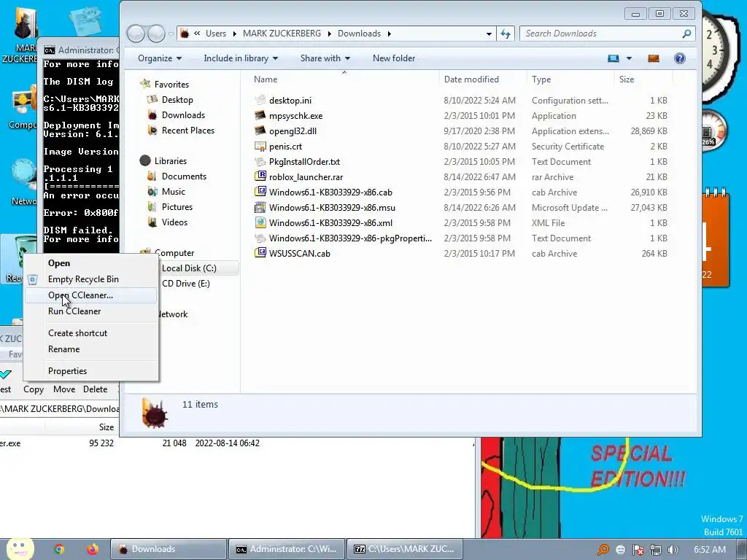Click the Delete button in 7-Zip window

click(x=96, y=389)
